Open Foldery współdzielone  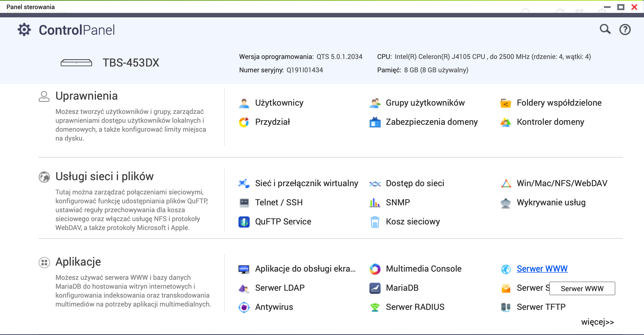click(559, 103)
